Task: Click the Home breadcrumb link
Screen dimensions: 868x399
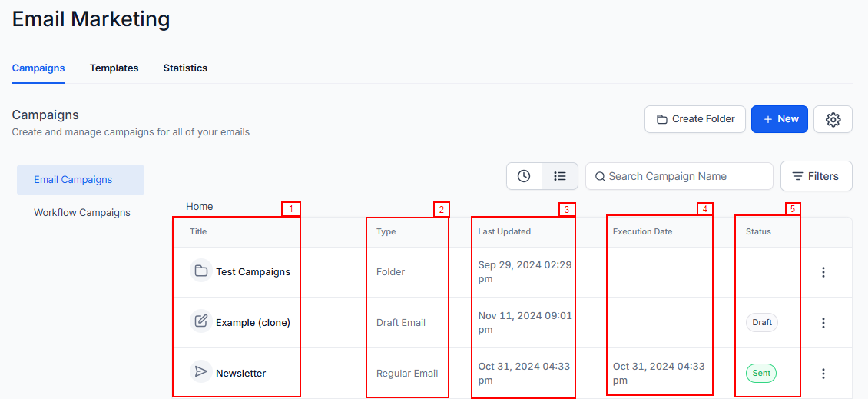Action: click(x=200, y=207)
